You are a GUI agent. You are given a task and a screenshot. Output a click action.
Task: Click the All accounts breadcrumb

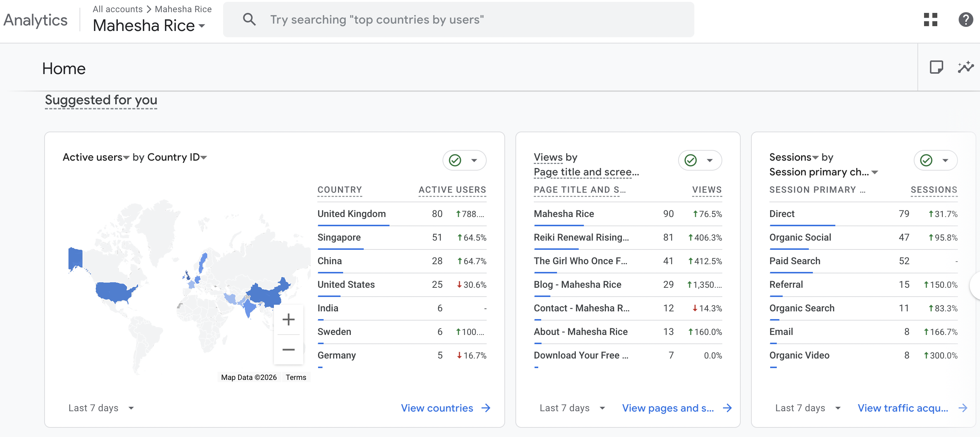click(117, 9)
